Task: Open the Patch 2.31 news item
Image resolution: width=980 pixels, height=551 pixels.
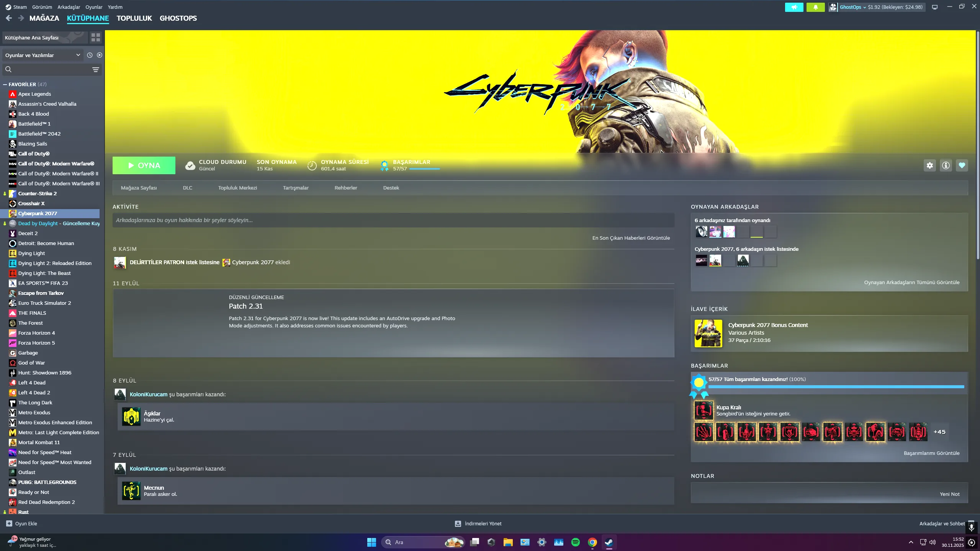Action: (393, 323)
